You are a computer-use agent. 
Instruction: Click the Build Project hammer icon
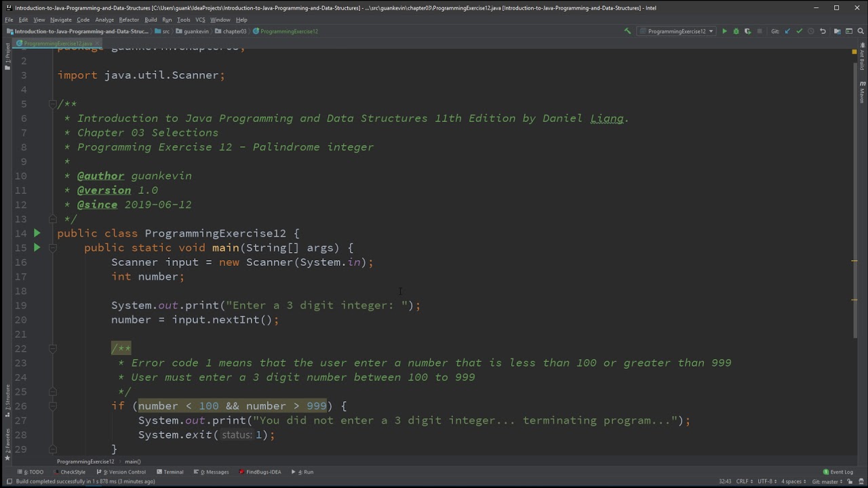(627, 31)
